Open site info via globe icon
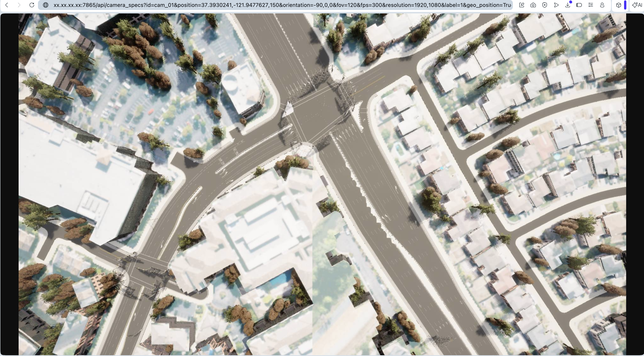The width and height of the screenshot is (644, 356). pyautogui.click(x=45, y=5)
